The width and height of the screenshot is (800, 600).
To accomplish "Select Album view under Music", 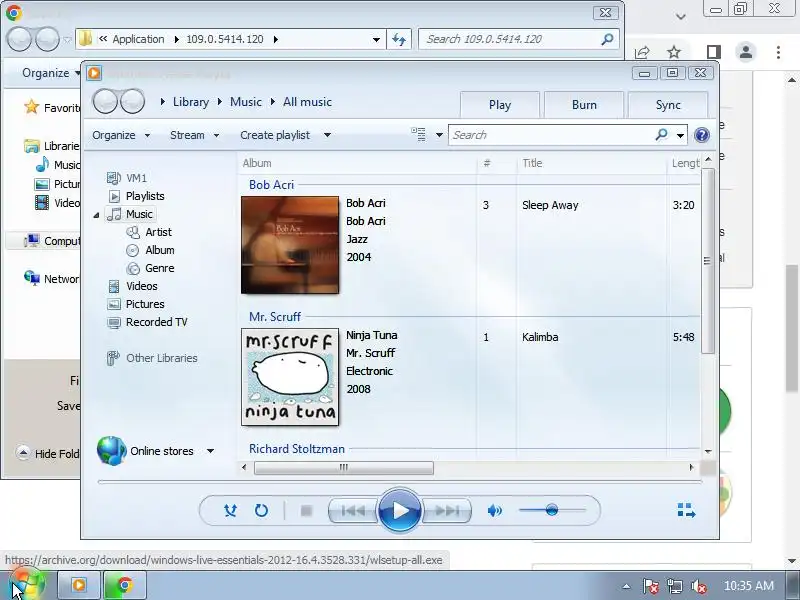I will 160,250.
